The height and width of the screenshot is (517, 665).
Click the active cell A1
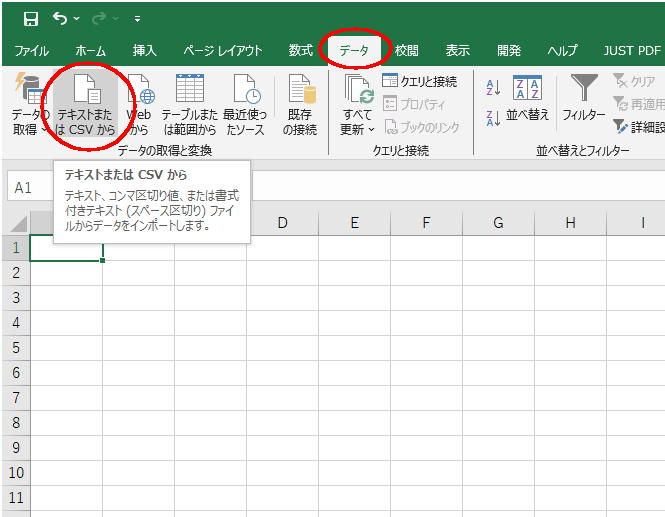(x=66, y=248)
